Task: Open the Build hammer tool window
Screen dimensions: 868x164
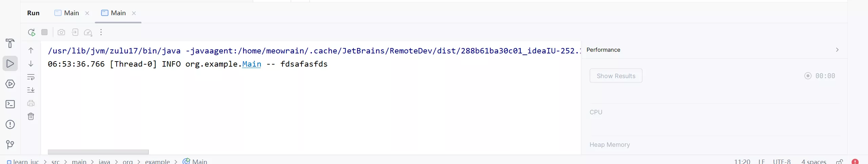Action: [10, 43]
